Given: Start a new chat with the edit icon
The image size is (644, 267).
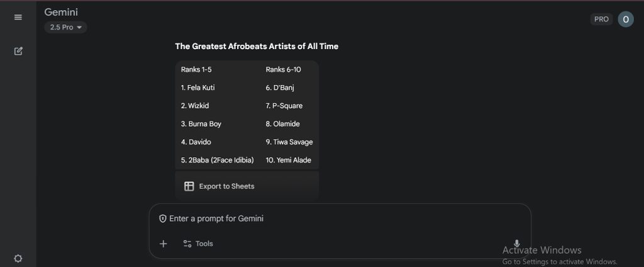Looking at the screenshot, I should click(x=18, y=52).
